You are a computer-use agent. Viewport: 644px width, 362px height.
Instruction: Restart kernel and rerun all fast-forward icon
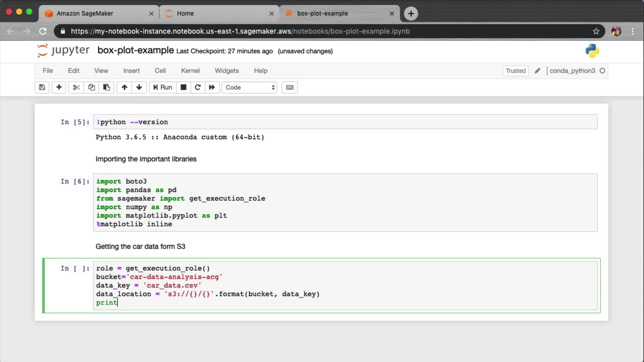click(x=212, y=87)
